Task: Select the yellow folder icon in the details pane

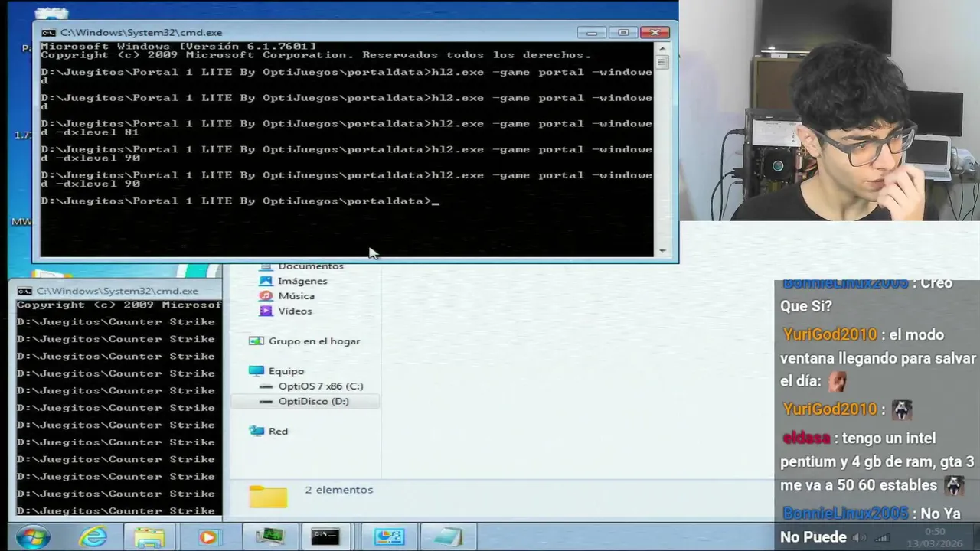Action: (x=268, y=497)
